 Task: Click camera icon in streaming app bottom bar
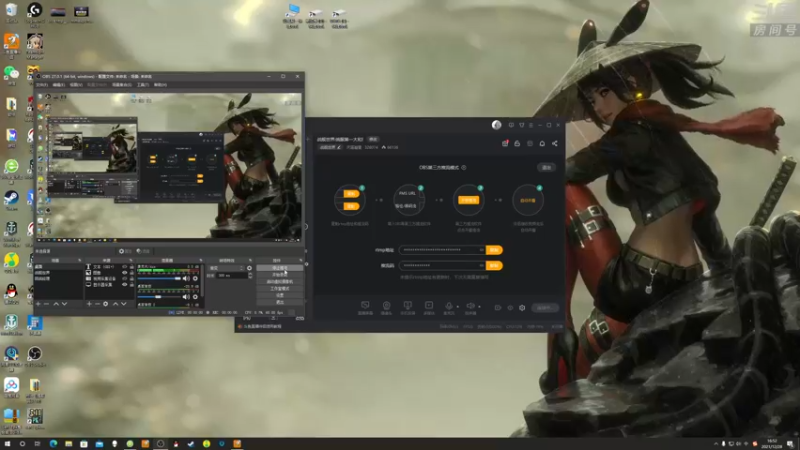(386, 306)
